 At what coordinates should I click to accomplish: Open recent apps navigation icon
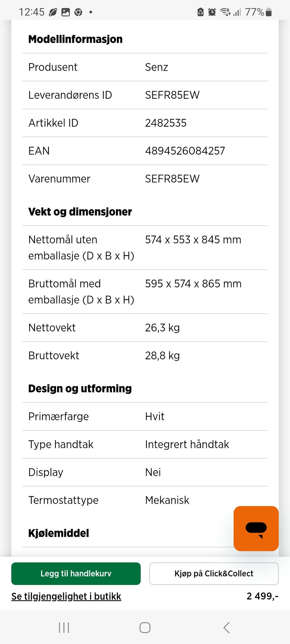point(64,627)
